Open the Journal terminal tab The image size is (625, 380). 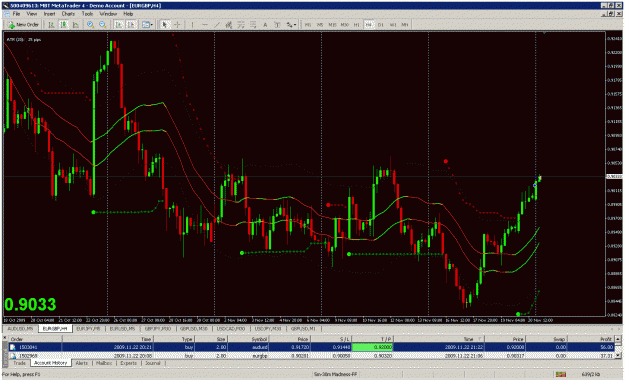click(x=153, y=363)
